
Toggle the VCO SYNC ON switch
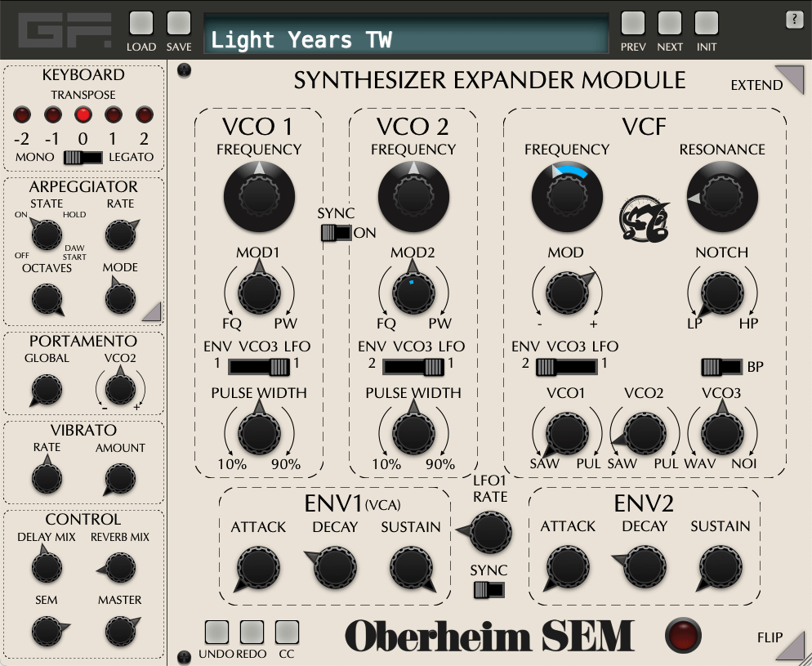[336, 233]
